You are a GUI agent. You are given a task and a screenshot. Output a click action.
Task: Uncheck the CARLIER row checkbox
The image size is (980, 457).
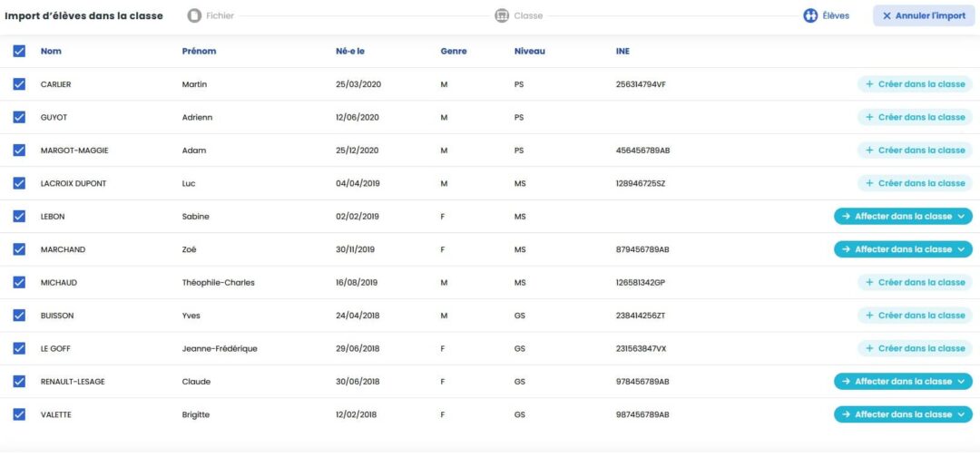click(x=19, y=84)
